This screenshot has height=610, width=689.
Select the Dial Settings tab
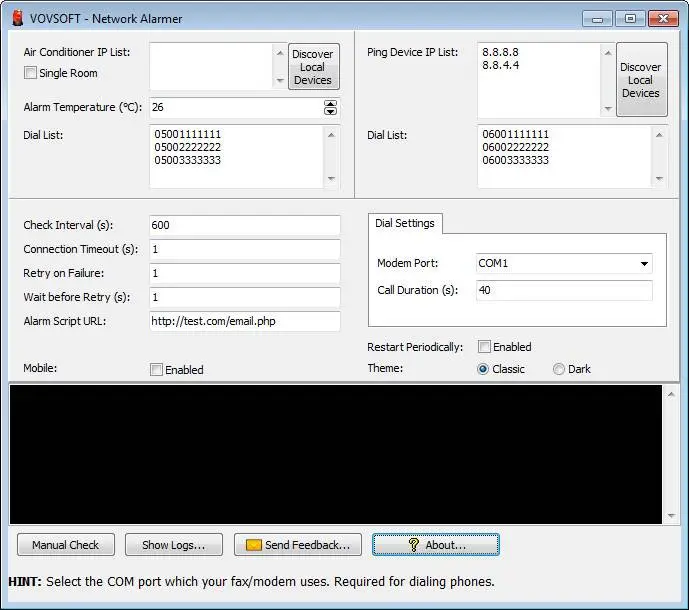tap(405, 223)
